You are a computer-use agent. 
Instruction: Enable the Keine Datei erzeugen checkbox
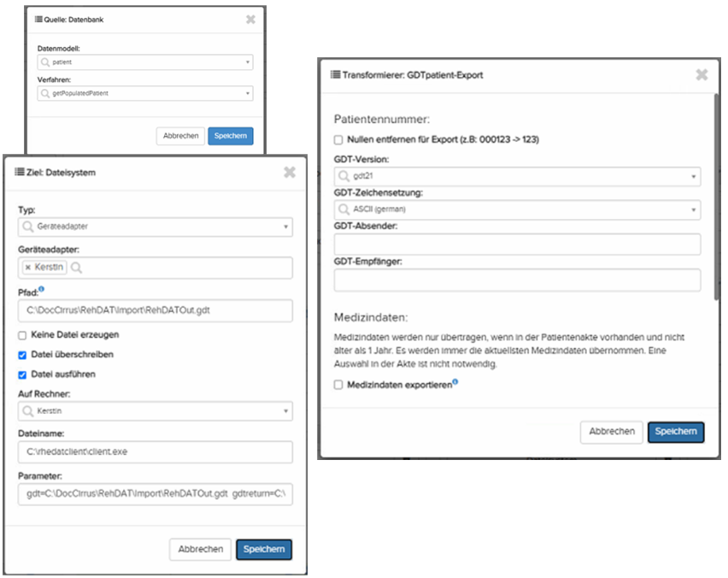(23, 335)
